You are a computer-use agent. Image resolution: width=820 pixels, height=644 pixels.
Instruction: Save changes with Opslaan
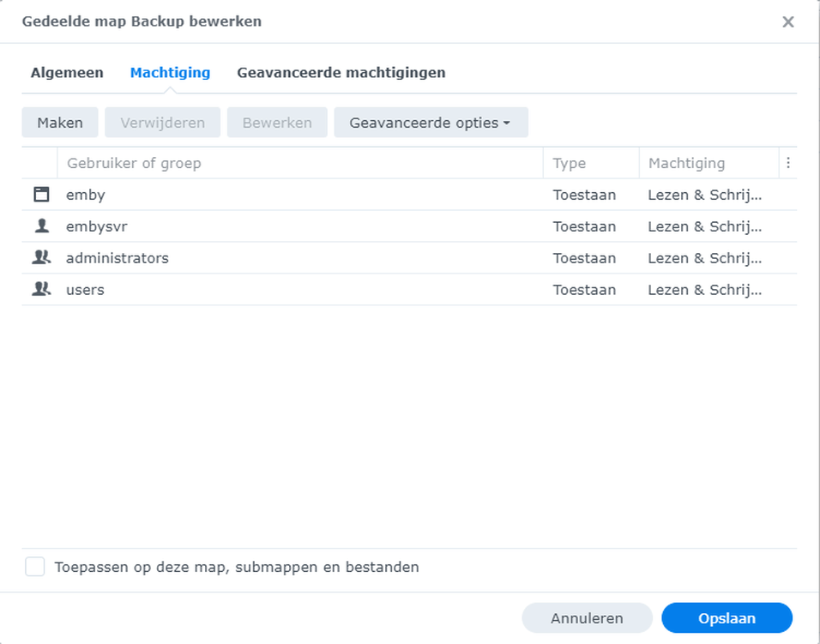pos(727,618)
